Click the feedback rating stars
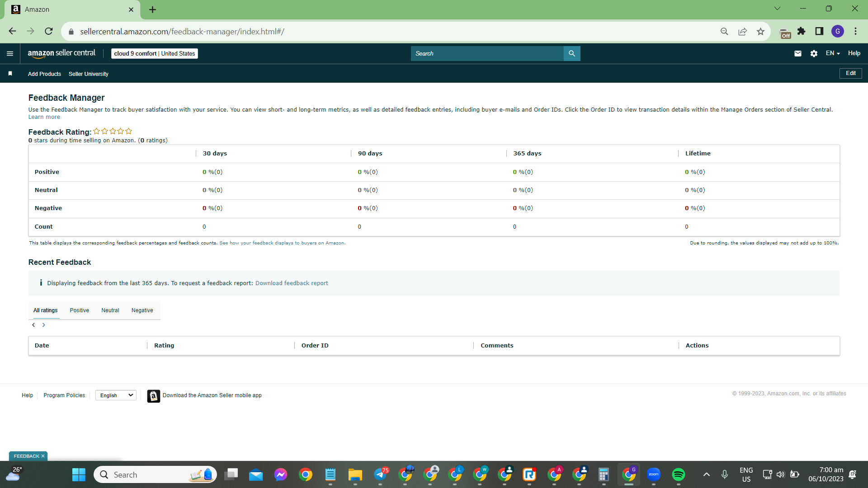868x488 pixels. [x=113, y=131]
